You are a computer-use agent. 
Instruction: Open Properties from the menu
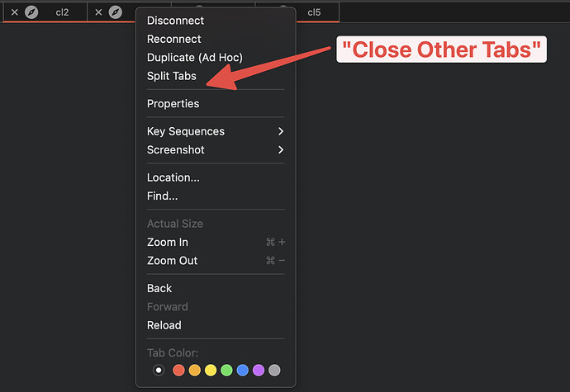pos(216,103)
